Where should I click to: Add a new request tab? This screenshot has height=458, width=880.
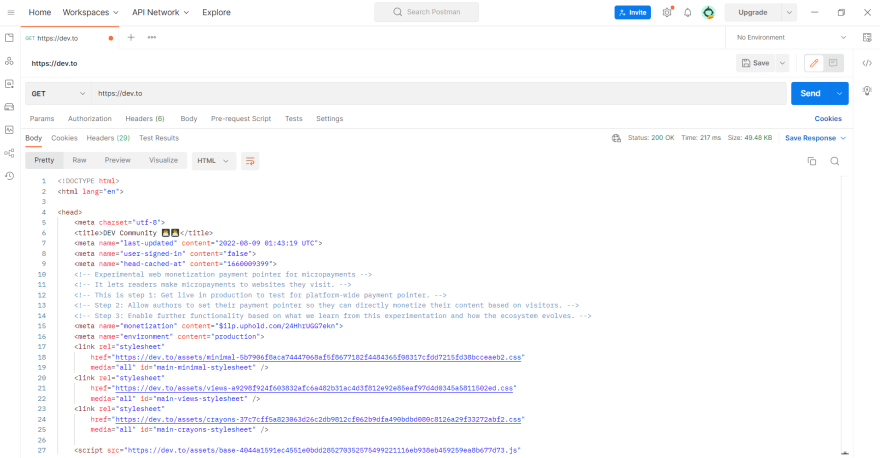point(131,38)
